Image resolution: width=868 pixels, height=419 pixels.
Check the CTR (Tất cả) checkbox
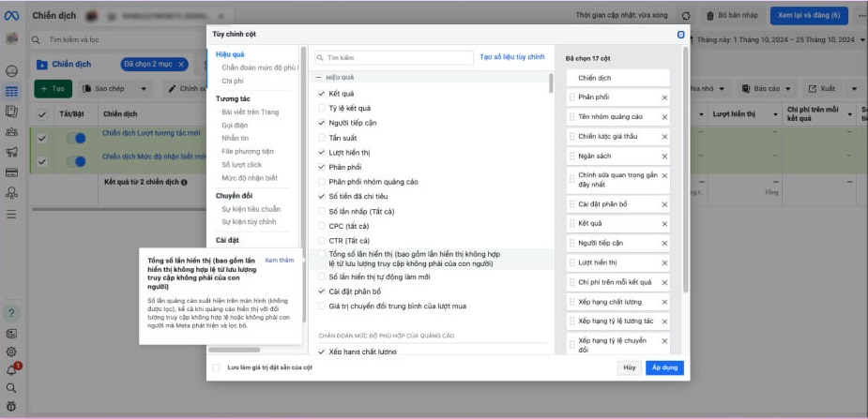[x=322, y=241]
